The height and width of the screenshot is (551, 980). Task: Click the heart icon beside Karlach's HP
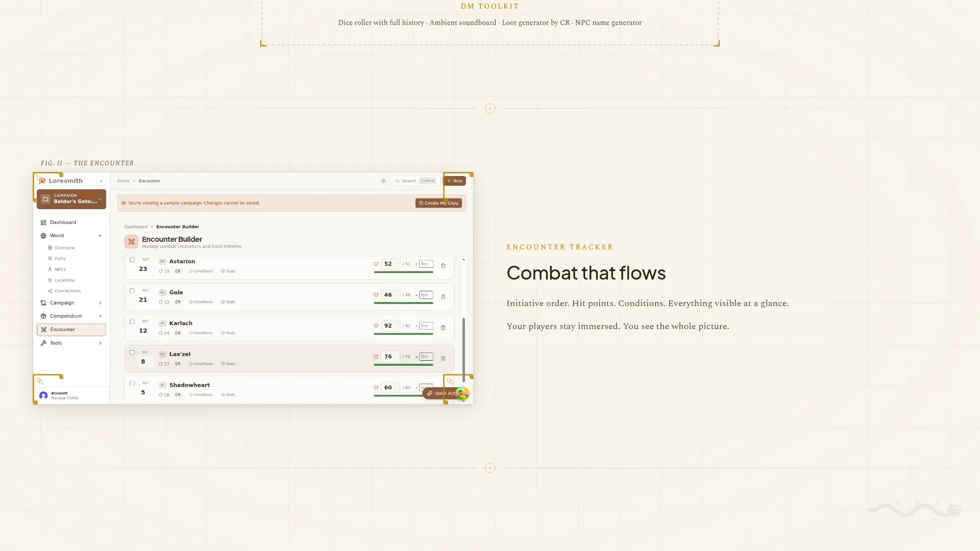tap(376, 325)
